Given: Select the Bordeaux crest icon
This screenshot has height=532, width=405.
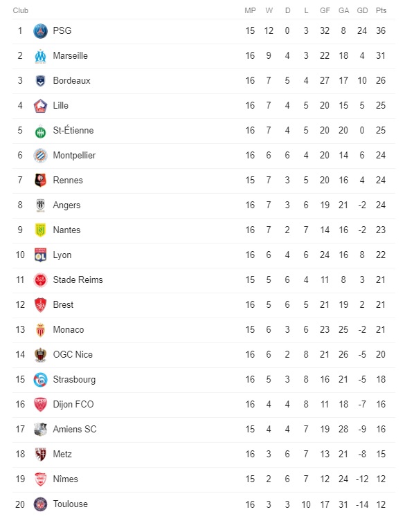Looking at the screenshot, I should coord(40,81).
